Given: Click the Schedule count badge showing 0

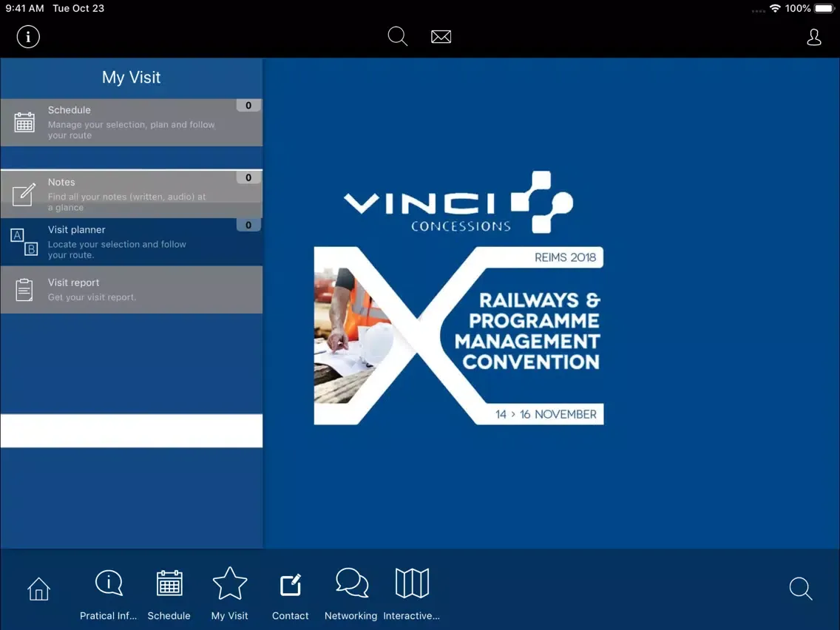Looking at the screenshot, I should pos(248,106).
